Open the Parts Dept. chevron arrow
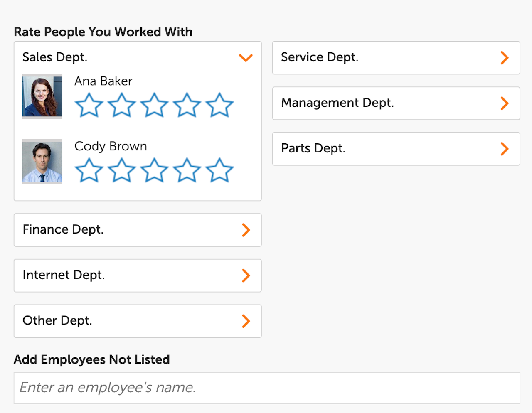The height and width of the screenshot is (413, 532). [x=505, y=149]
